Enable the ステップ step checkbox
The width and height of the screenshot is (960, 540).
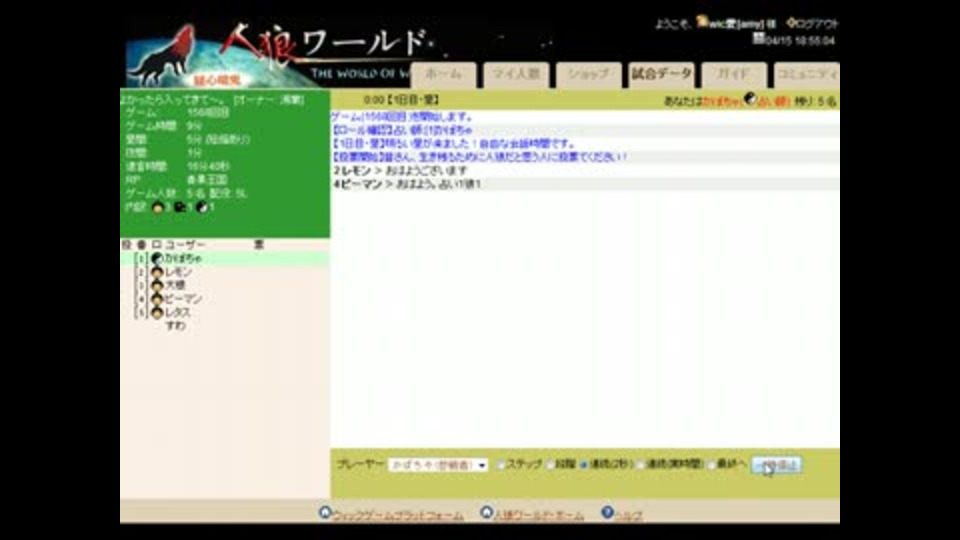pyautogui.click(x=501, y=465)
